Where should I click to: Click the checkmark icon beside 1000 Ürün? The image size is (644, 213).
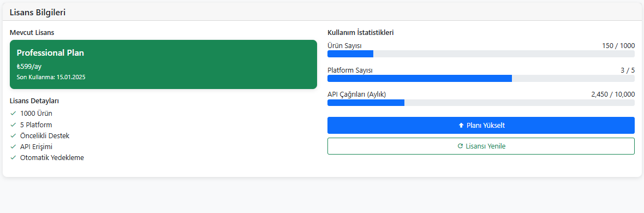pos(13,113)
